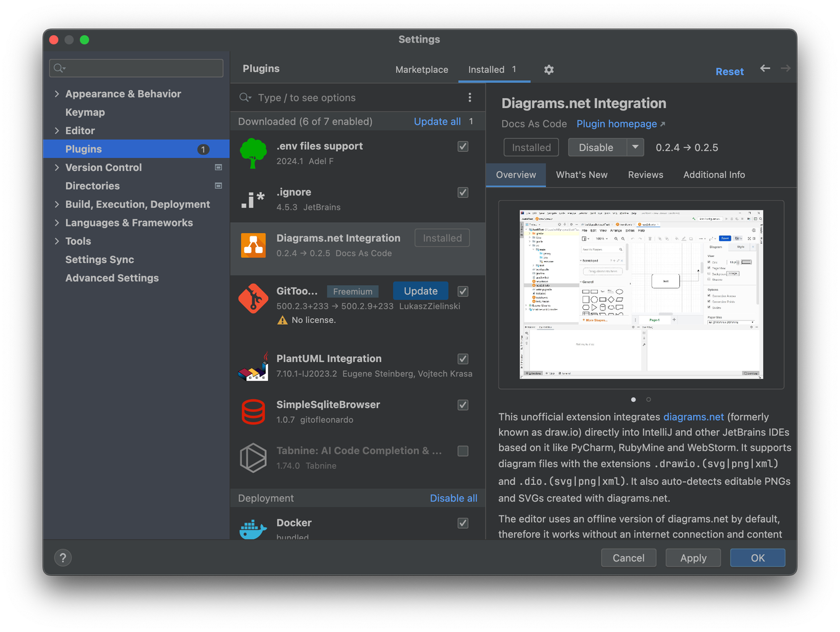This screenshot has width=840, height=632.
Task: Click the Cancel button
Action: pos(629,558)
